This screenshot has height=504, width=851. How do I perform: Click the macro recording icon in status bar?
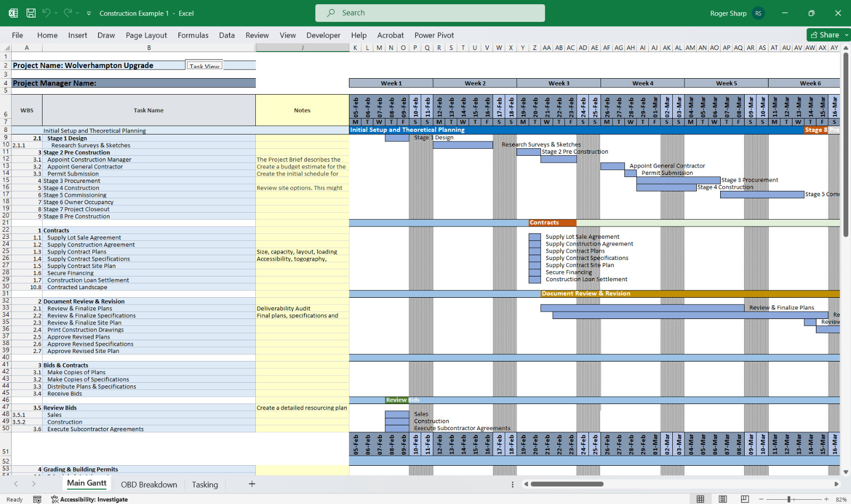(37, 499)
